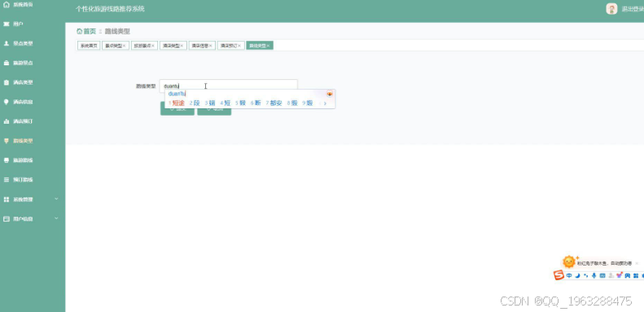644x312 pixels.
Task: Close the 酒店信息 page tab
Action: click(211, 46)
